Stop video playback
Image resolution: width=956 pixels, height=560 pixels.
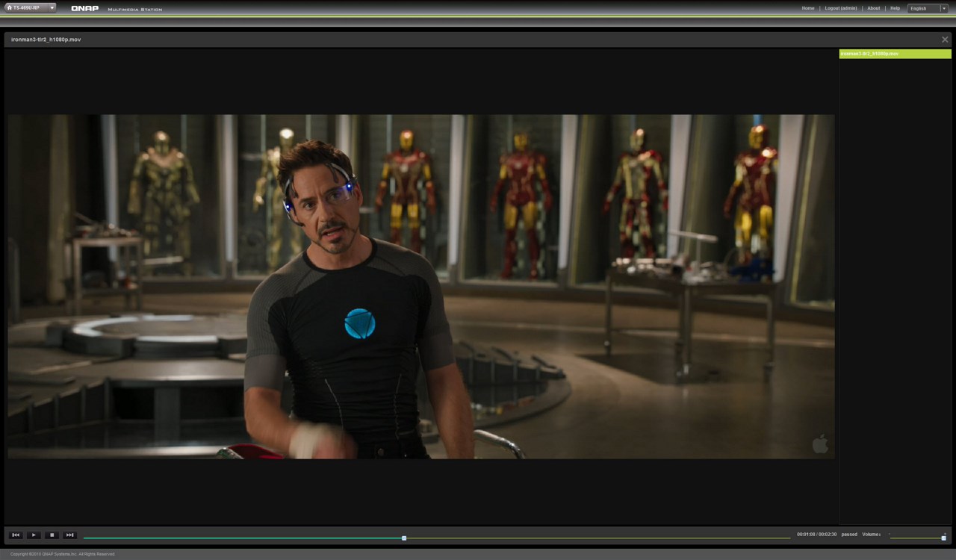pyautogui.click(x=52, y=535)
